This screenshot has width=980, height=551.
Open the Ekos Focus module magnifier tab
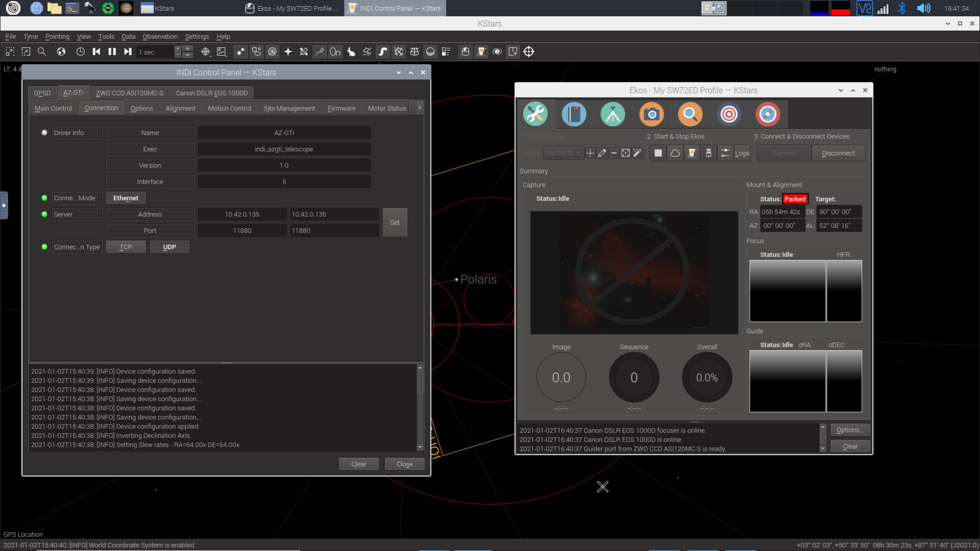click(x=690, y=114)
